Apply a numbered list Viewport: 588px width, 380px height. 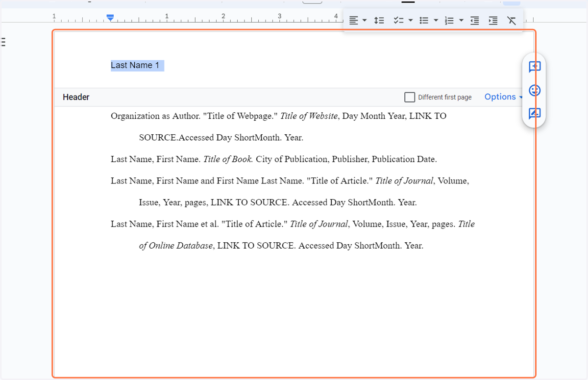[x=449, y=21]
